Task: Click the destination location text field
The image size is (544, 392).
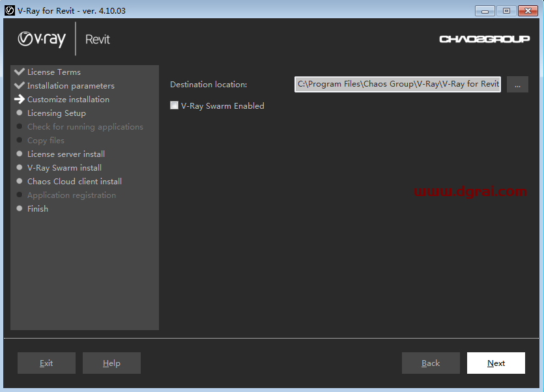Action: (x=397, y=84)
